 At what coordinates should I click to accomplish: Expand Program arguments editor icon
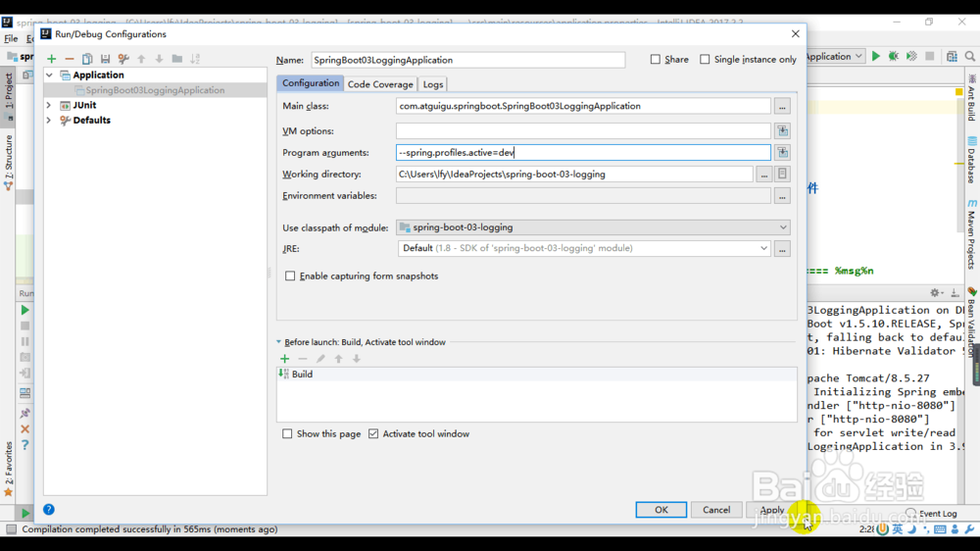pyautogui.click(x=782, y=153)
